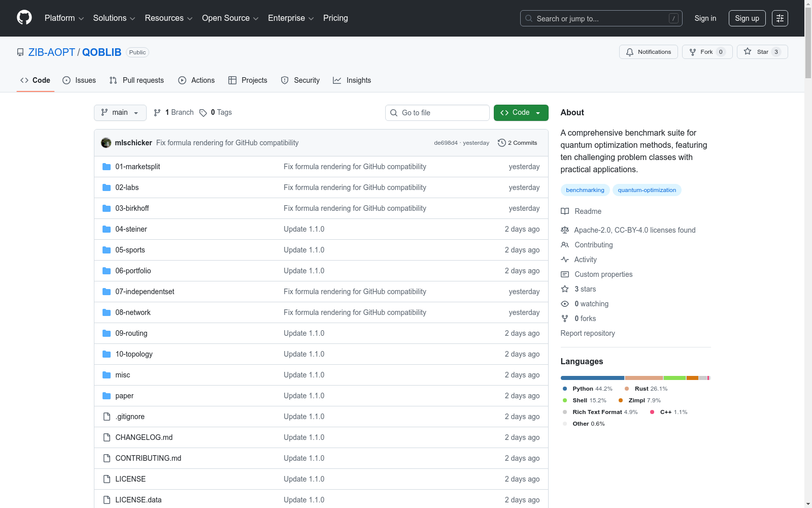Viewport: 812px width, 508px height.
Task: Open the 2 Commits history link
Action: click(x=518, y=143)
